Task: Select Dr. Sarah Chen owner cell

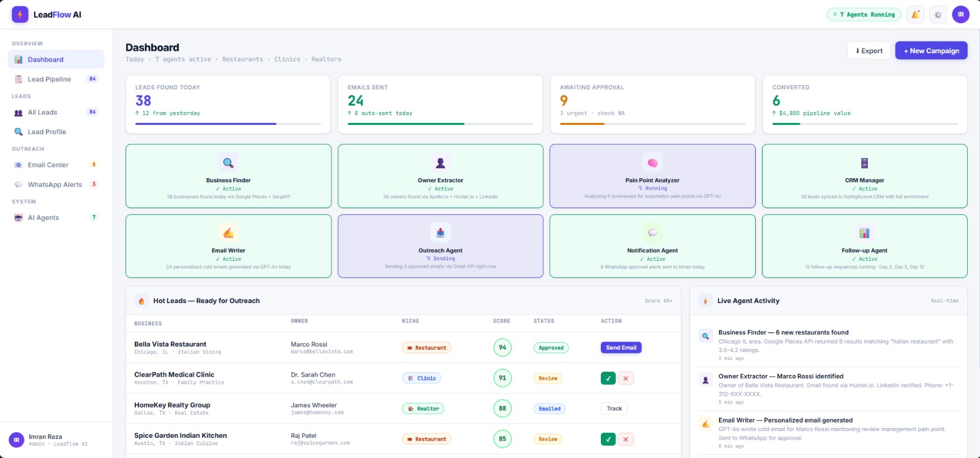Action: click(322, 378)
